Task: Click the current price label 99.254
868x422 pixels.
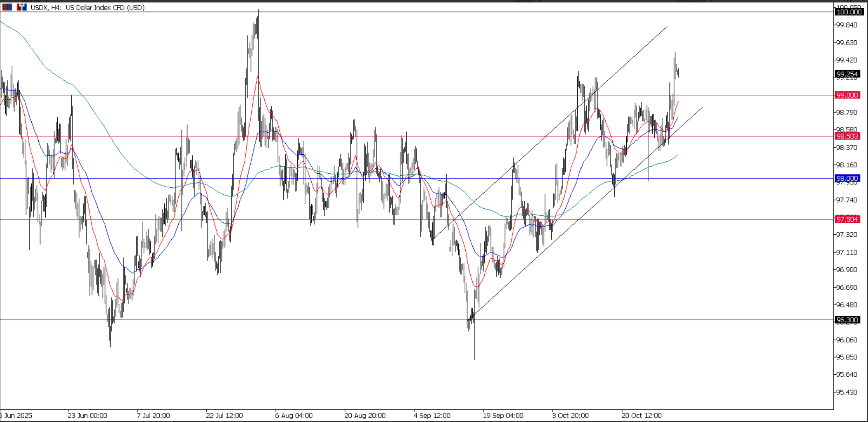Action: tap(847, 74)
